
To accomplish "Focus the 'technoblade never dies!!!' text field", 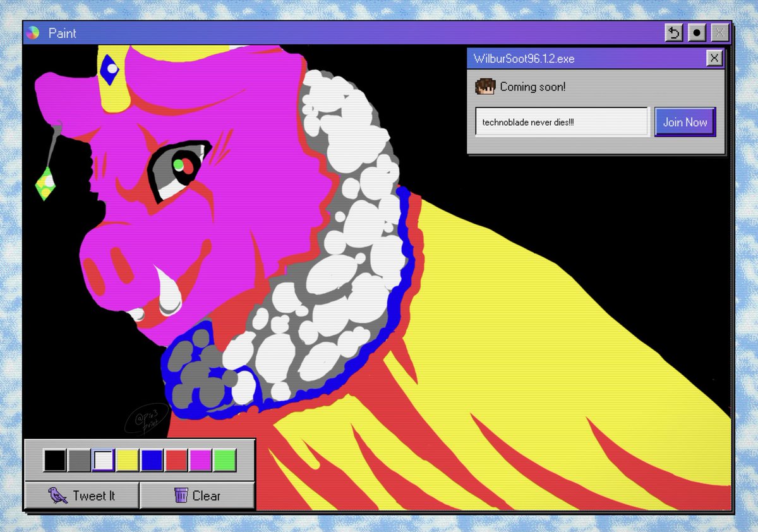I will click(562, 122).
